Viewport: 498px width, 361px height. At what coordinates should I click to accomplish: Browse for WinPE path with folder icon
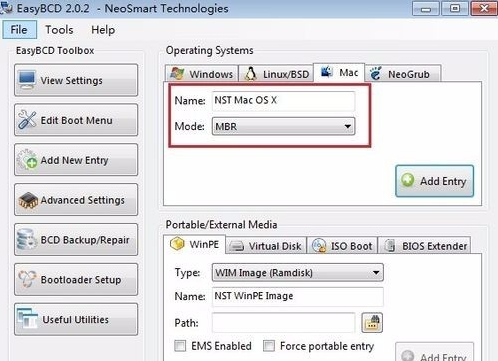372,323
